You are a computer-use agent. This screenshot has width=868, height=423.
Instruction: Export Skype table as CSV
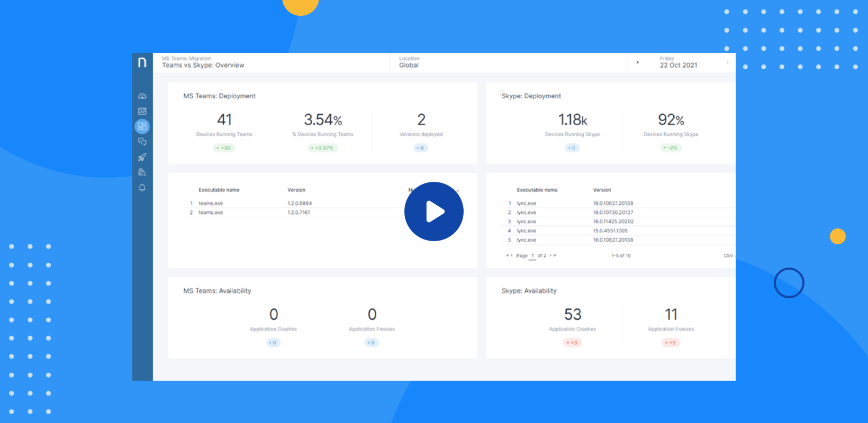(728, 255)
